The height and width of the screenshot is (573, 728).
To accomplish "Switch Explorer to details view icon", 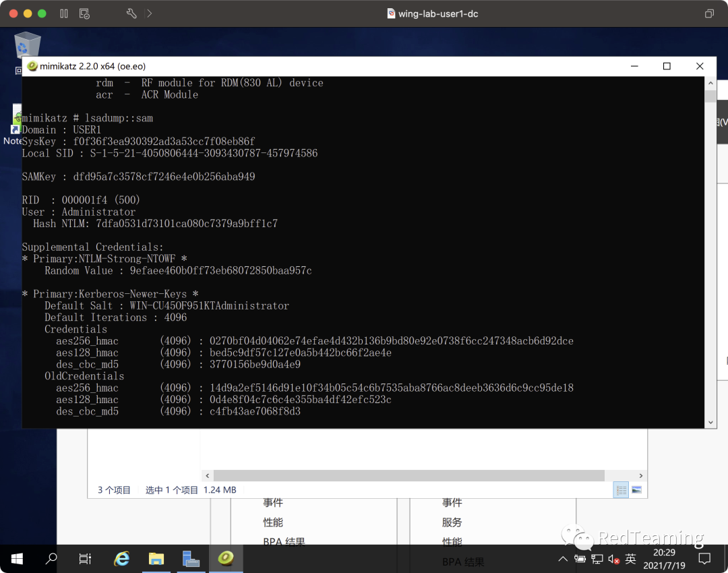I will (621, 490).
